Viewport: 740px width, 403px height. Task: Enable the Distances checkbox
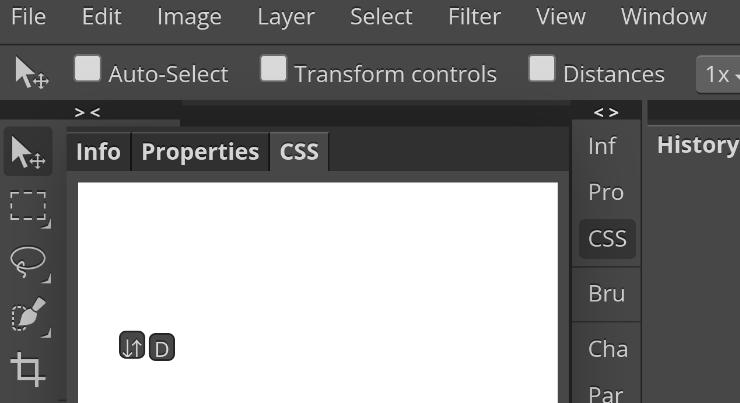[x=542, y=69]
